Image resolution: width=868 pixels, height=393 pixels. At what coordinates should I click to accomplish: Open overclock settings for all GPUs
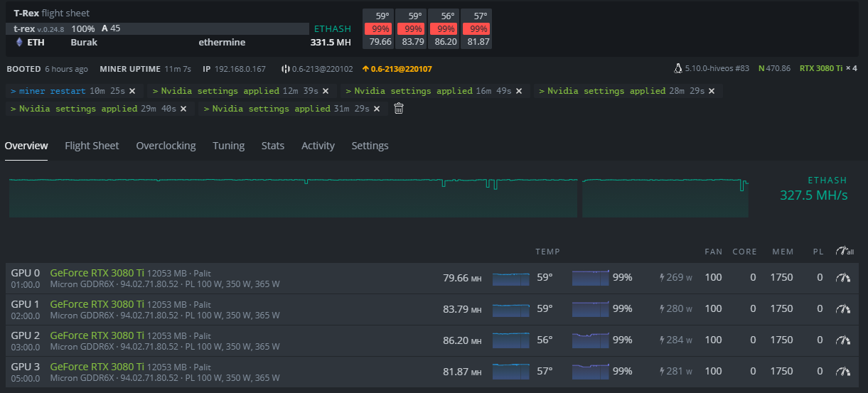point(845,251)
